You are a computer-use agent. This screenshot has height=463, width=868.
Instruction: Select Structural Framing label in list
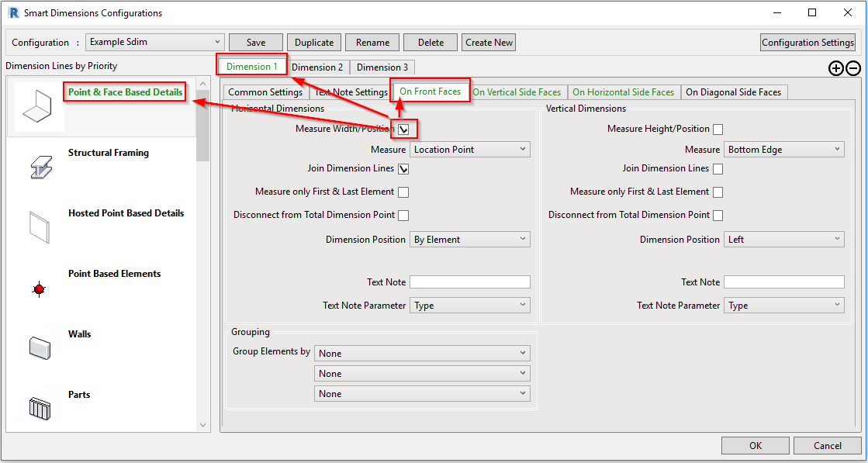(x=109, y=153)
